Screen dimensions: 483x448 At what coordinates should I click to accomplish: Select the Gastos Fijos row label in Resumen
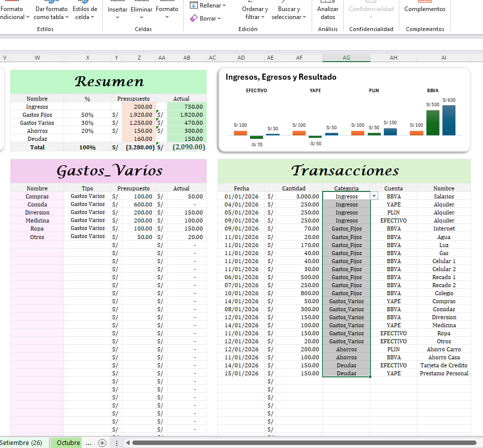coord(37,115)
